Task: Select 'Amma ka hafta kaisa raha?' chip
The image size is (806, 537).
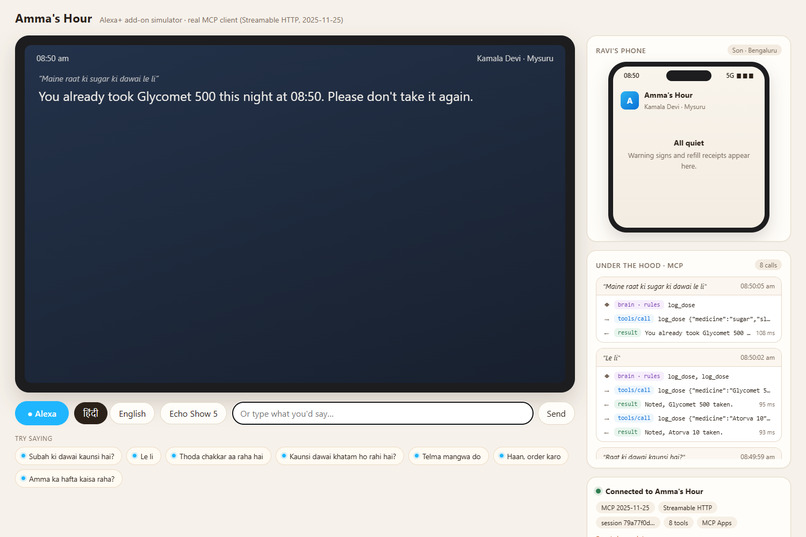Action: pyautogui.click(x=68, y=479)
